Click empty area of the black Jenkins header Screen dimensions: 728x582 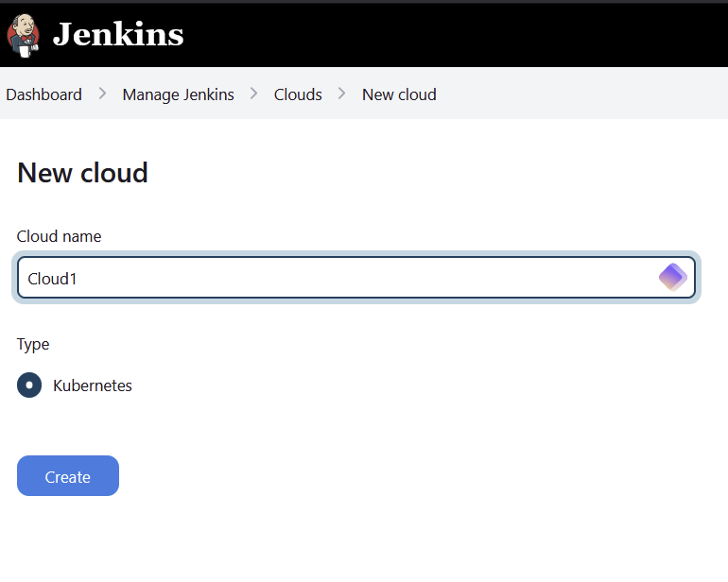(455, 35)
